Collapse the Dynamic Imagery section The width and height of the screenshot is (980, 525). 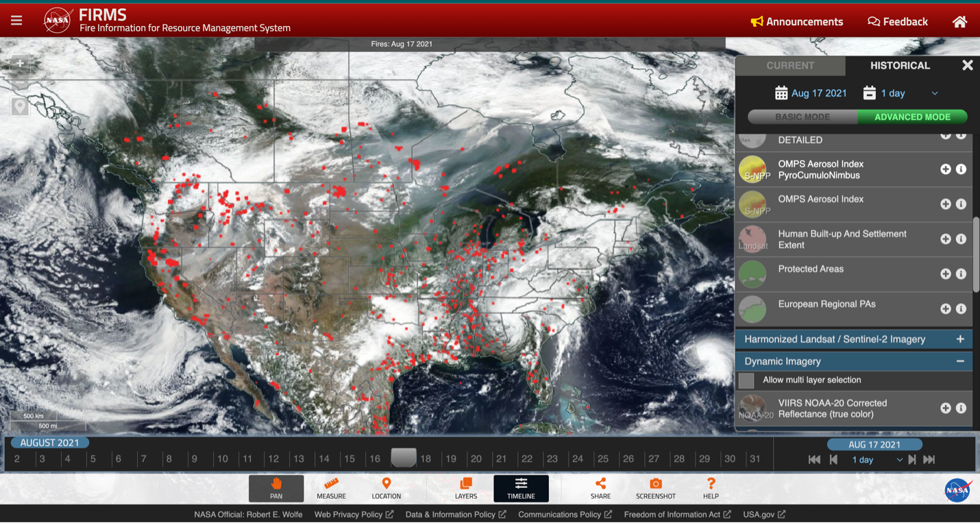coord(960,361)
